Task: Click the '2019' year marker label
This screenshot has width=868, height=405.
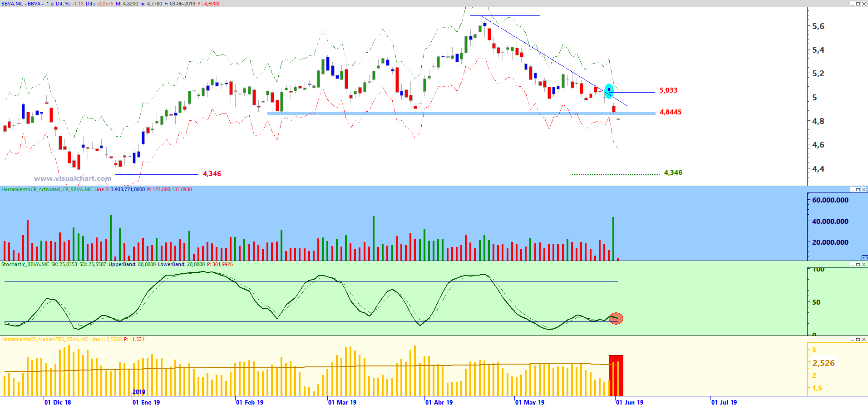Action: tap(139, 392)
